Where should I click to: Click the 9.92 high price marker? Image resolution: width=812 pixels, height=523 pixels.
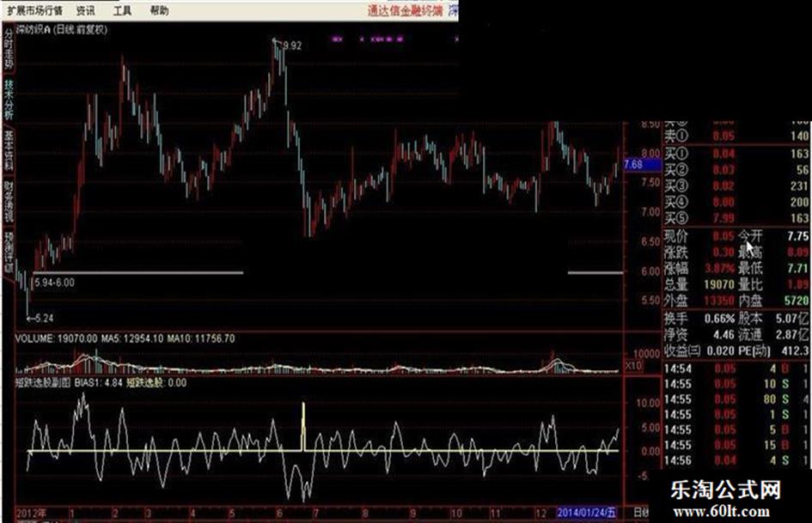(292, 46)
